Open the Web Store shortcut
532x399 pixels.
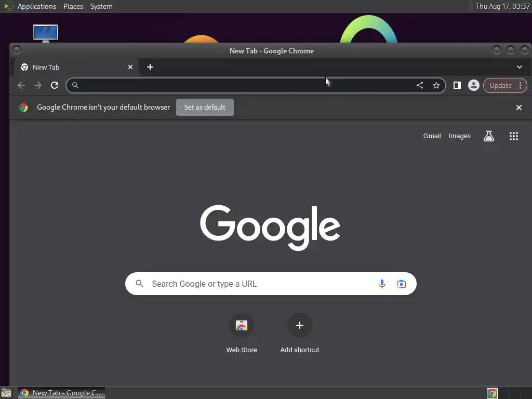click(x=242, y=334)
